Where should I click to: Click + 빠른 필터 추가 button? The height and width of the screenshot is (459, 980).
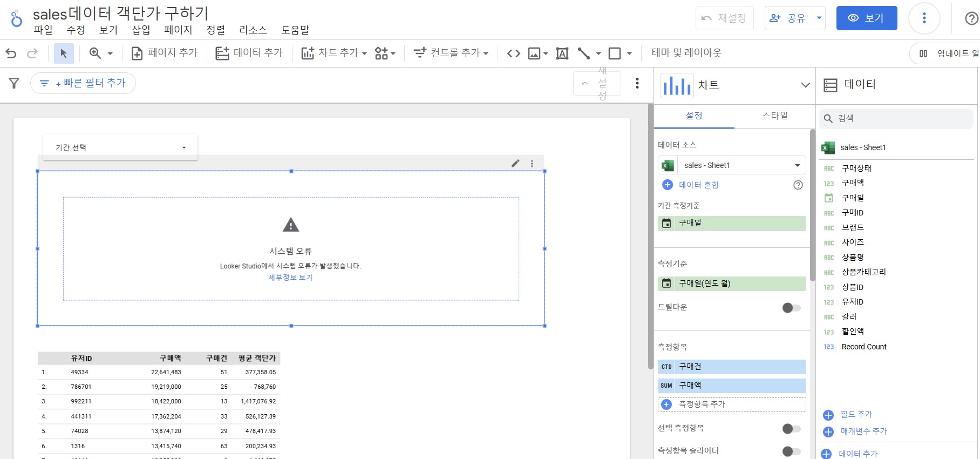pos(83,83)
